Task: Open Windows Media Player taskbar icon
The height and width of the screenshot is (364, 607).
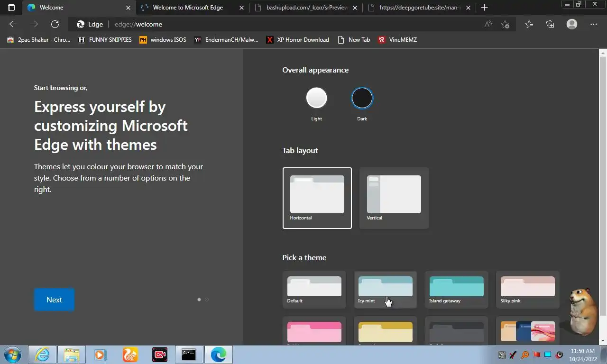Action: pos(101,355)
